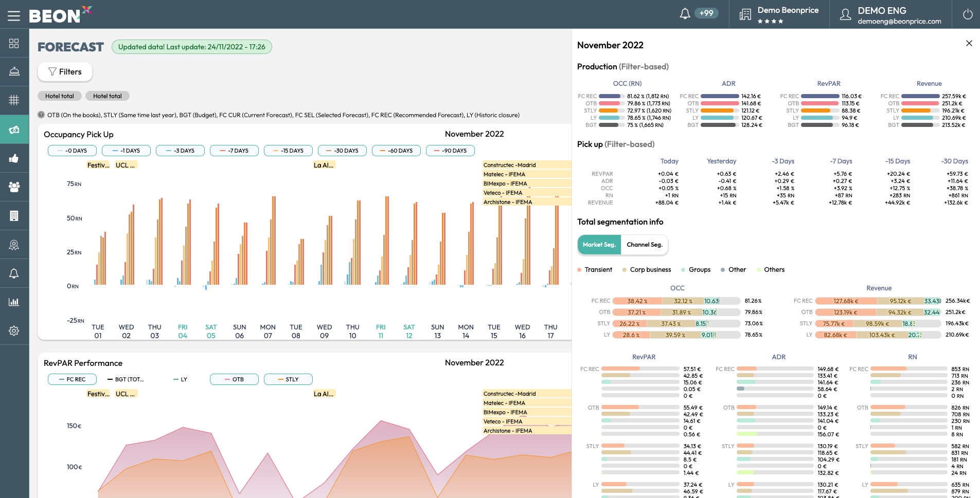Open the building icon in the sidebar
The height and width of the screenshot is (498, 980).
point(14,216)
